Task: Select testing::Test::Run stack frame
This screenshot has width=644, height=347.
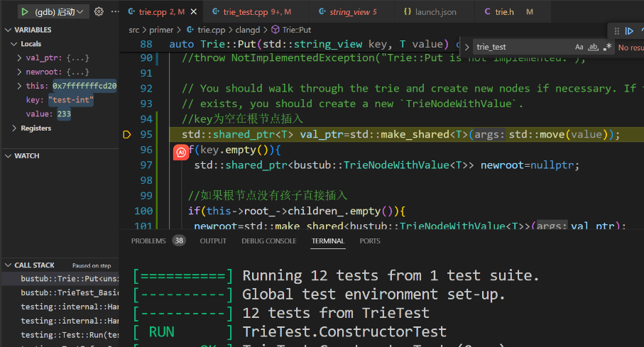Action: 60,335
